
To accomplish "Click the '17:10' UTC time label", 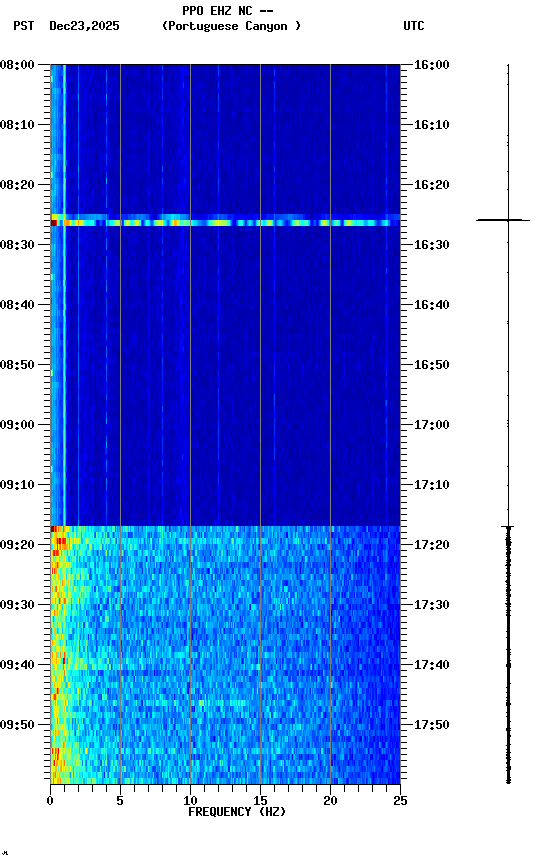I will (x=432, y=485).
